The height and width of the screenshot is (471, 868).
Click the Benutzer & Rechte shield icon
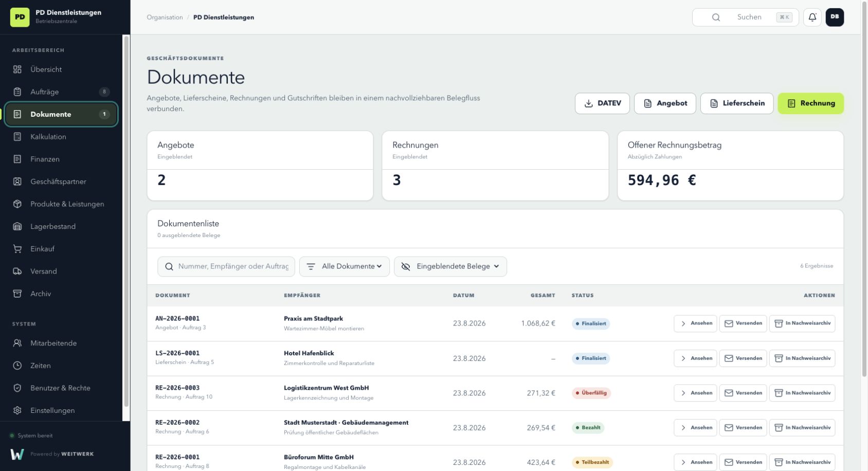pos(17,388)
